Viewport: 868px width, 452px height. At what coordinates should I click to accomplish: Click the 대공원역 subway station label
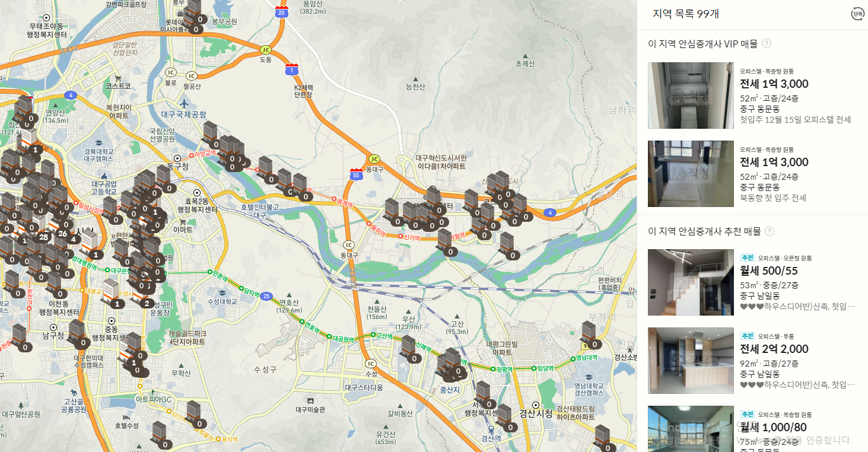click(342, 339)
